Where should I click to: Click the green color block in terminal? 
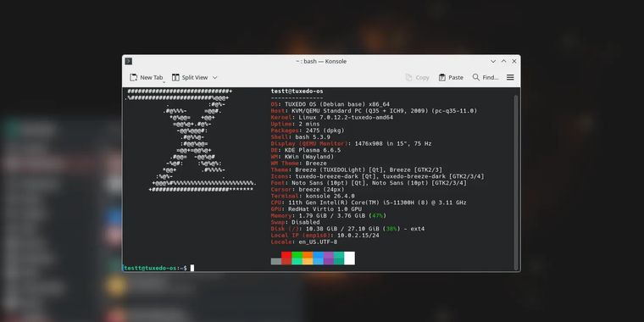297,258
